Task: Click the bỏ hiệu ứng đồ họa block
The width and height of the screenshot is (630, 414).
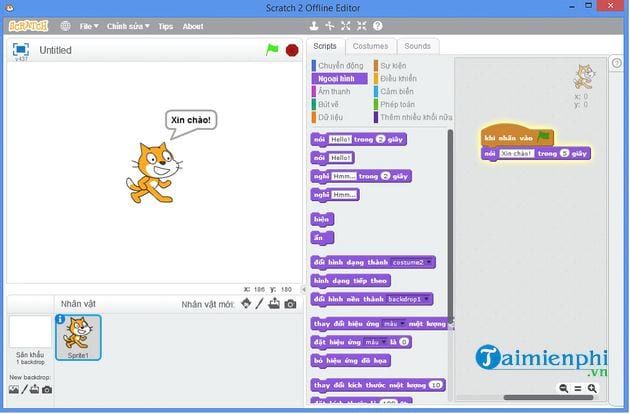Action: click(350, 361)
